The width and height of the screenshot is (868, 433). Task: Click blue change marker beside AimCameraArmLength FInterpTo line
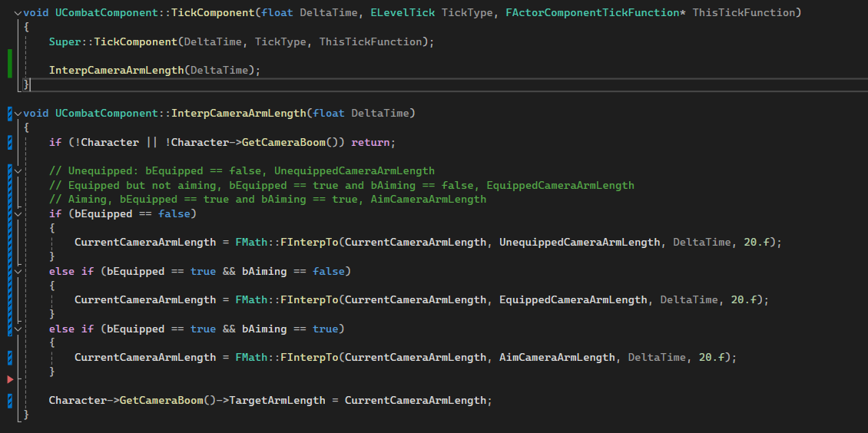point(10,357)
